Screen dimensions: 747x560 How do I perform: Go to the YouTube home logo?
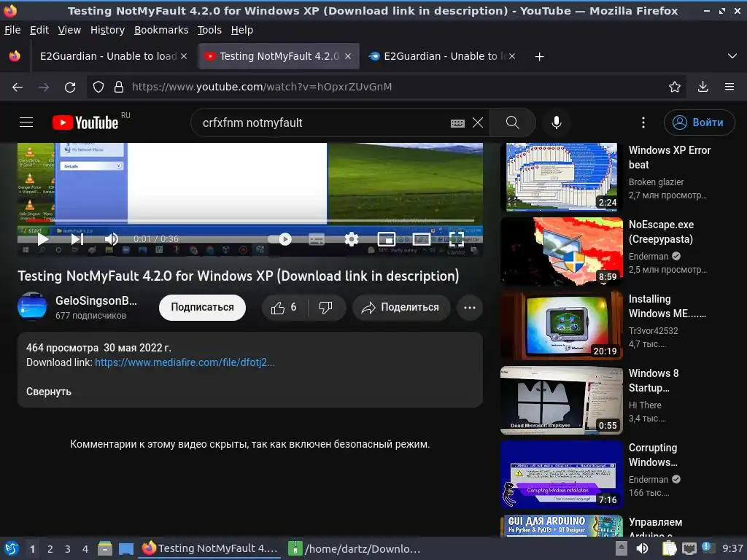point(85,122)
